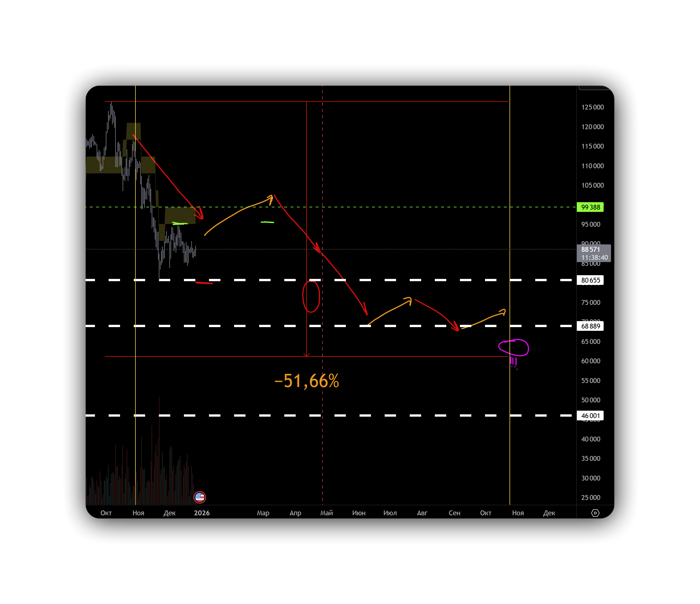Click the current price label 88 571
Viewport: 700px width, 604px height.
point(593,253)
